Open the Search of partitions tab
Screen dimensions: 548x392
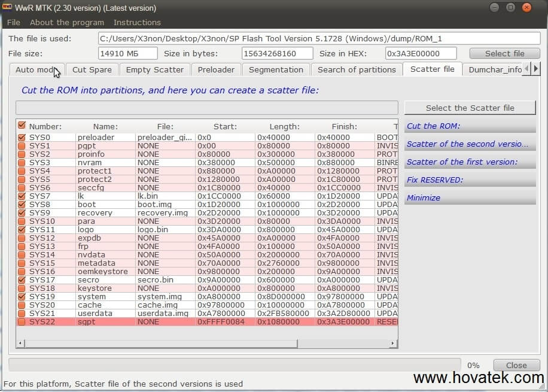(357, 69)
